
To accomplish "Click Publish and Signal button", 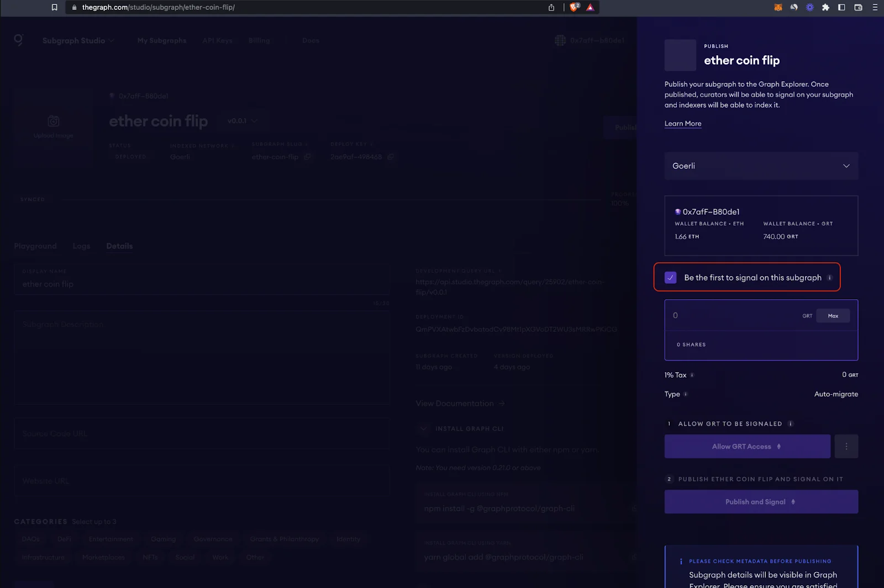I will [761, 502].
